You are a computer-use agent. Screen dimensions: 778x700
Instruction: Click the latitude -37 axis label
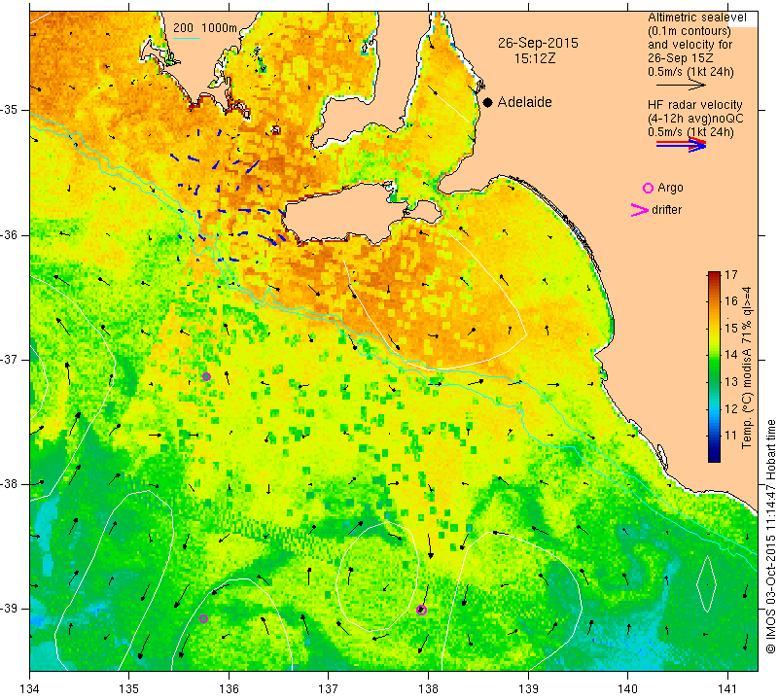point(10,359)
